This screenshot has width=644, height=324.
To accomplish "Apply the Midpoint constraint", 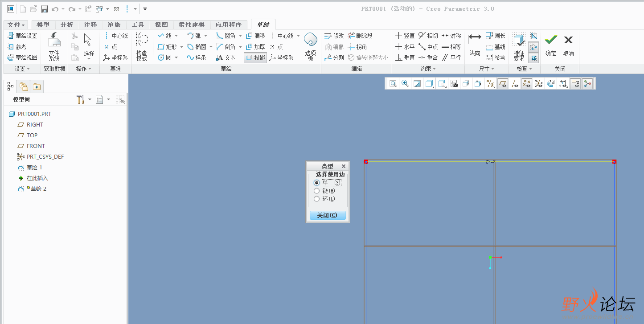I will (428, 47).
